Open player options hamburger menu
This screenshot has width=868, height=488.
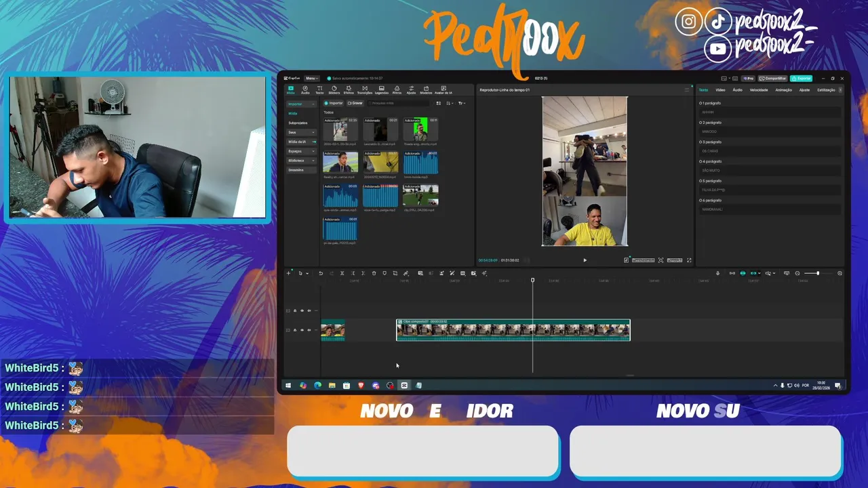pos(686,89)
